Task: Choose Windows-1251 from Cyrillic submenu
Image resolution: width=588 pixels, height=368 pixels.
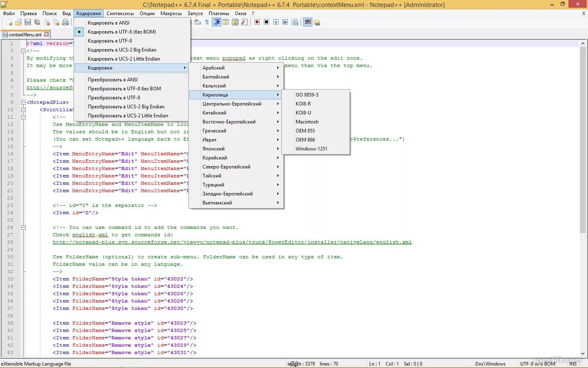Action: click(x=316, y=149)
